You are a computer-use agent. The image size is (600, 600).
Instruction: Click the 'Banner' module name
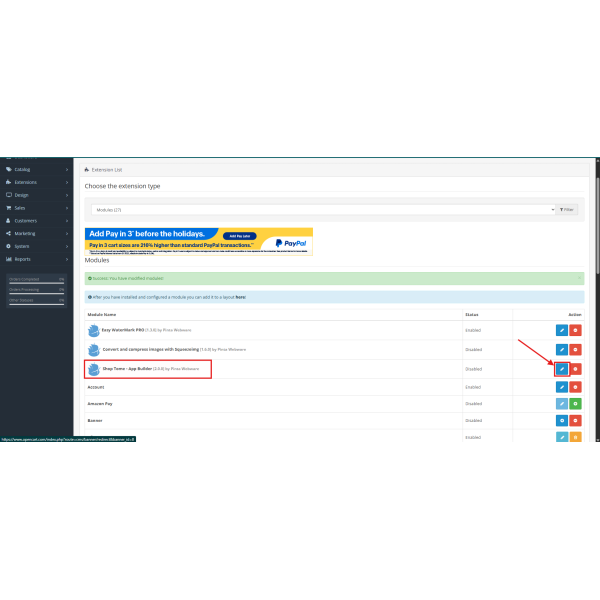point(95,421)
